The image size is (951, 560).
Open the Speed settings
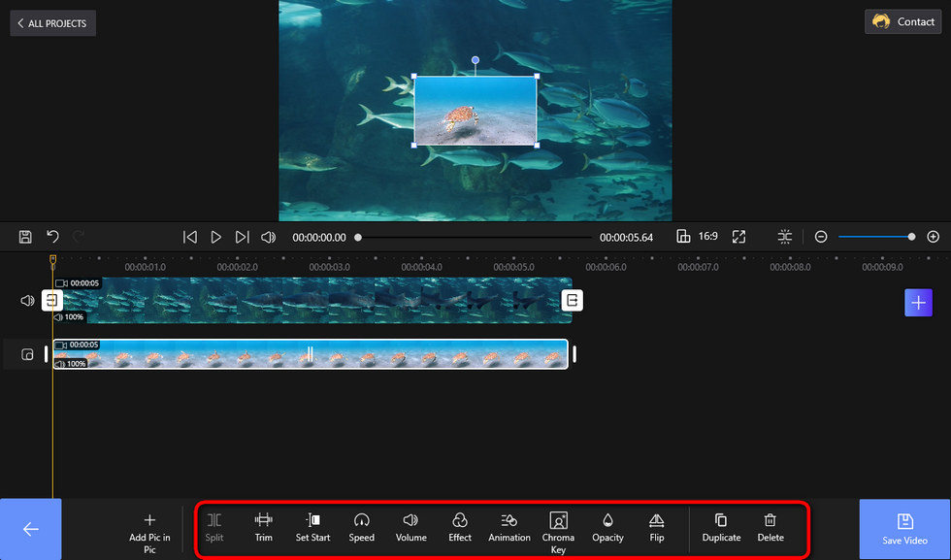361,527
